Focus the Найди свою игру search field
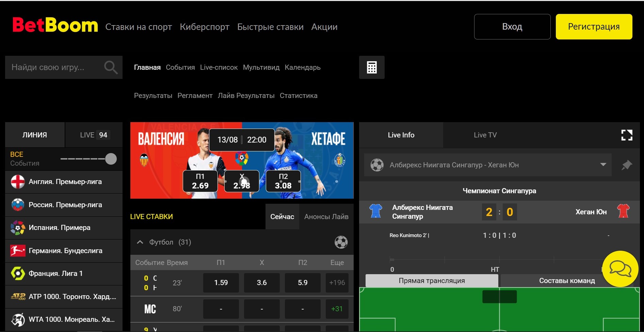The image size is (644, 332). [x=64, y=67]
